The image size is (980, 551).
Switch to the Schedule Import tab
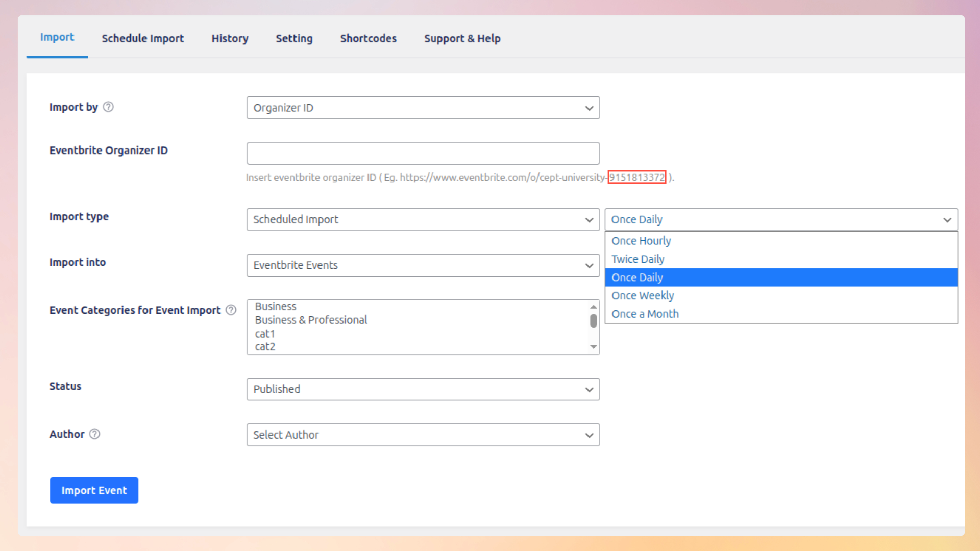[x=143, y=38]
